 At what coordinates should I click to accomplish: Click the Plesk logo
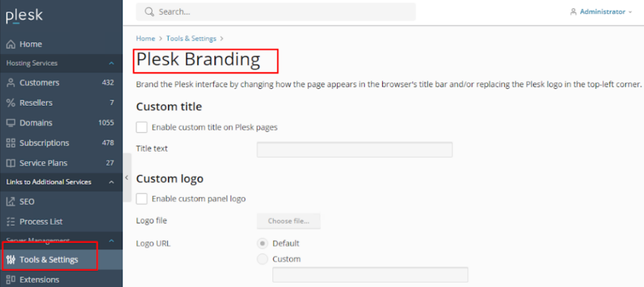click(25, 15)
